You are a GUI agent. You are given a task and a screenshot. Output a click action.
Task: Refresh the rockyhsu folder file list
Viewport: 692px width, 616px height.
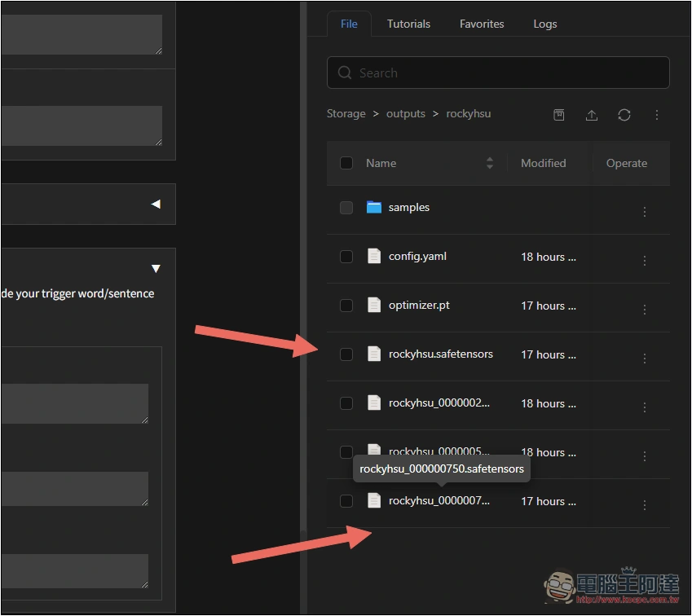[x=624, y=115]
